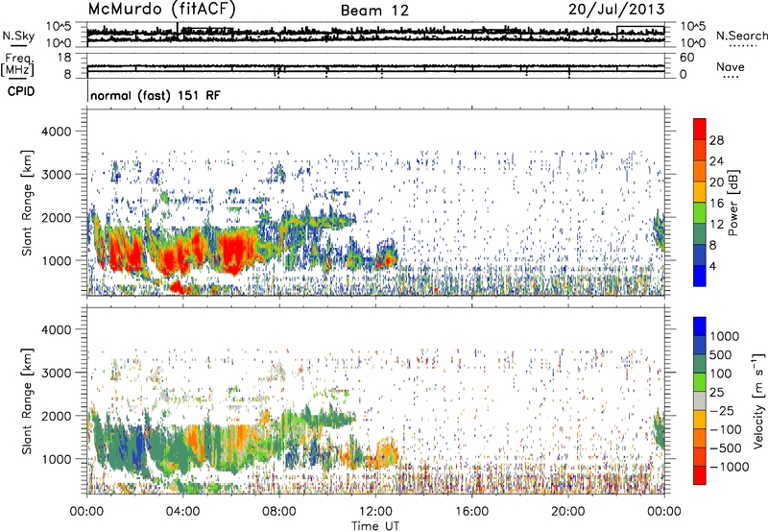Click the Slant Range label of the power panel

[x=27, y=203]
